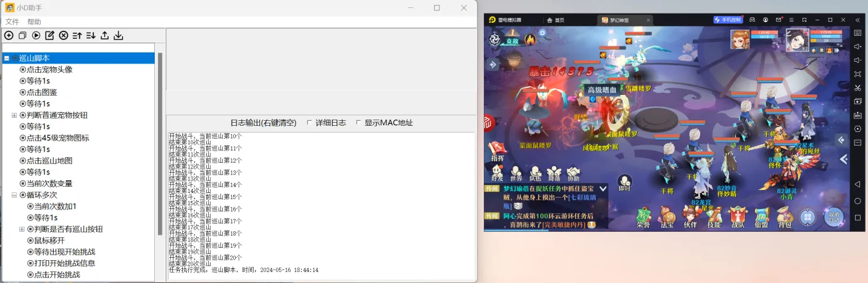The image size is (868, 283).
Task: Open the 好友 friends icon in game
Action: pos(497,173)
